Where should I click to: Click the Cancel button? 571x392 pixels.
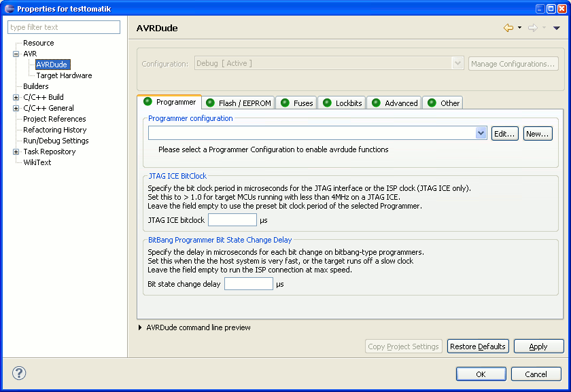[536, 374]
